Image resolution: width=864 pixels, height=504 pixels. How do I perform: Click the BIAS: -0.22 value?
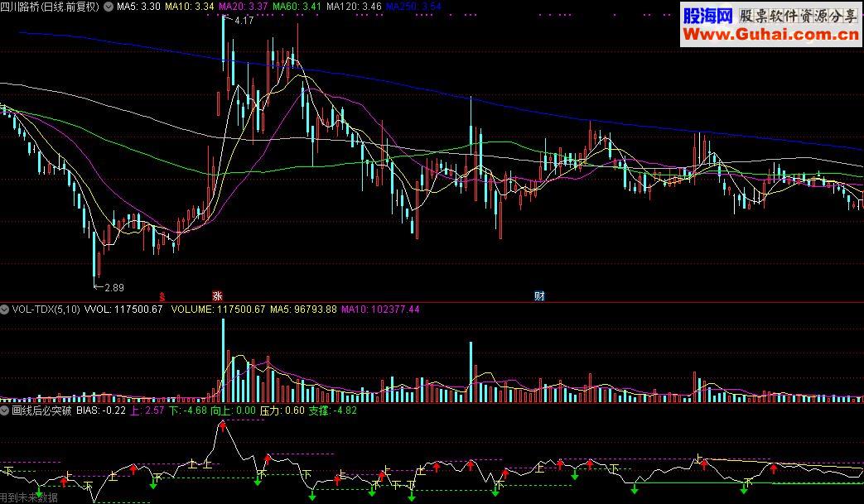point(101,410)
